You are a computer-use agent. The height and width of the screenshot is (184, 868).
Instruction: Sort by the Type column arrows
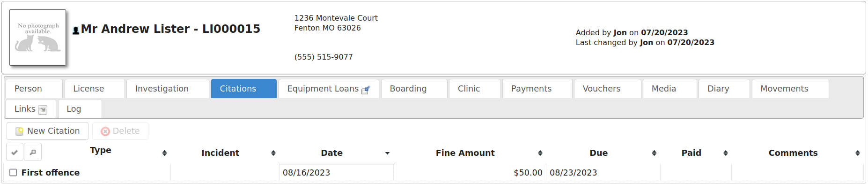pyautogui.click(x=164, y=153)
